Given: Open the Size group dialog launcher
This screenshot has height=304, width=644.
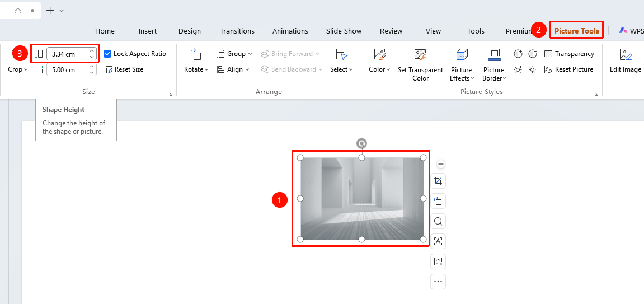Looking at the screenshot, I should coord(171,95).
